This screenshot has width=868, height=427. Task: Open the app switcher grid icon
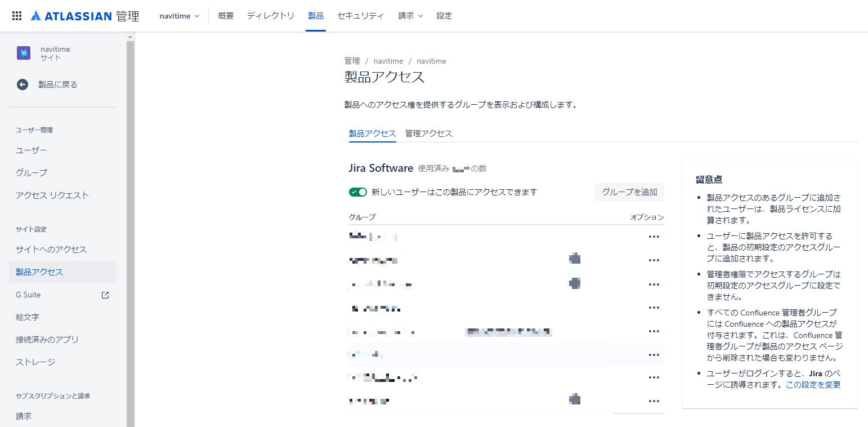(17, 16)
